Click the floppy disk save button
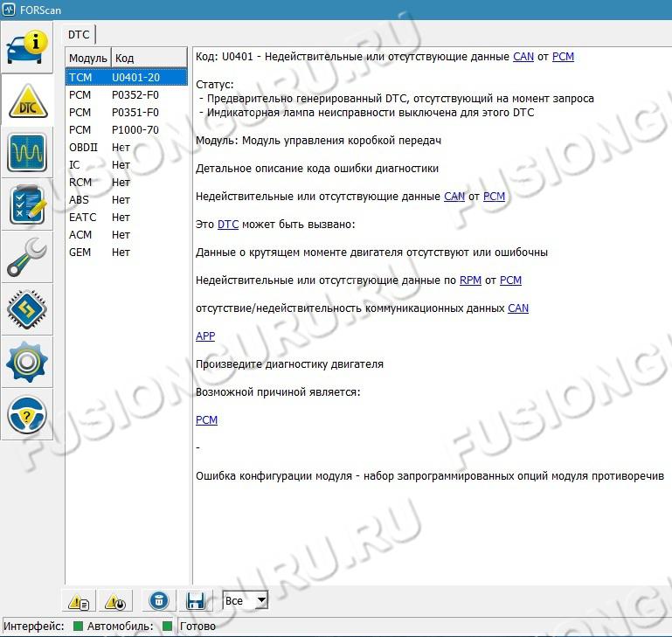672x637 pixels. [x=196, y=601]
